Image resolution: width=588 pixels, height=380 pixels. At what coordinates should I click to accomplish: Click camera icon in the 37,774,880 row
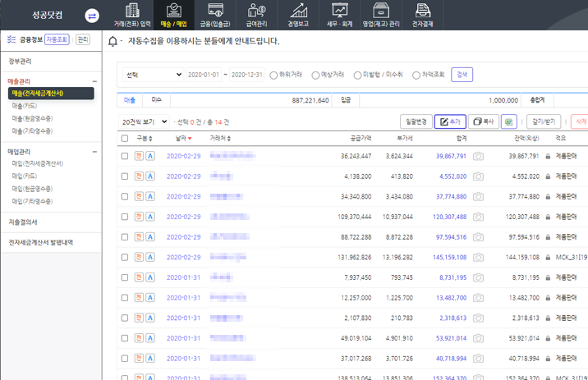pyautogui.click(x=478, y=196)
